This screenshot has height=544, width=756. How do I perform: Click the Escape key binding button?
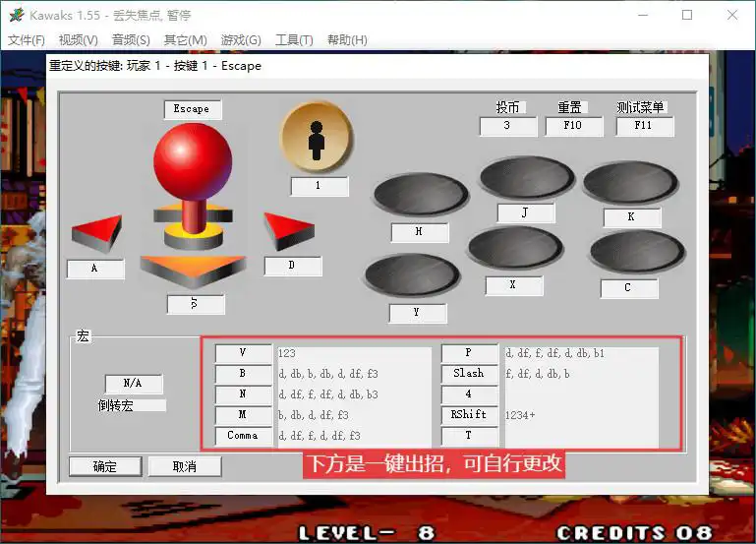pyautogui.click(x=193, y=109)
